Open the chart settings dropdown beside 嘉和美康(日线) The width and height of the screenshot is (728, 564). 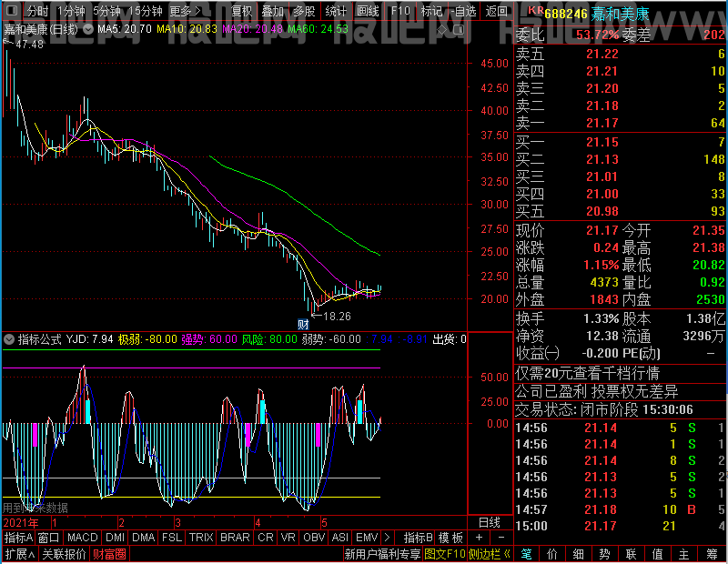coord(87,29)
